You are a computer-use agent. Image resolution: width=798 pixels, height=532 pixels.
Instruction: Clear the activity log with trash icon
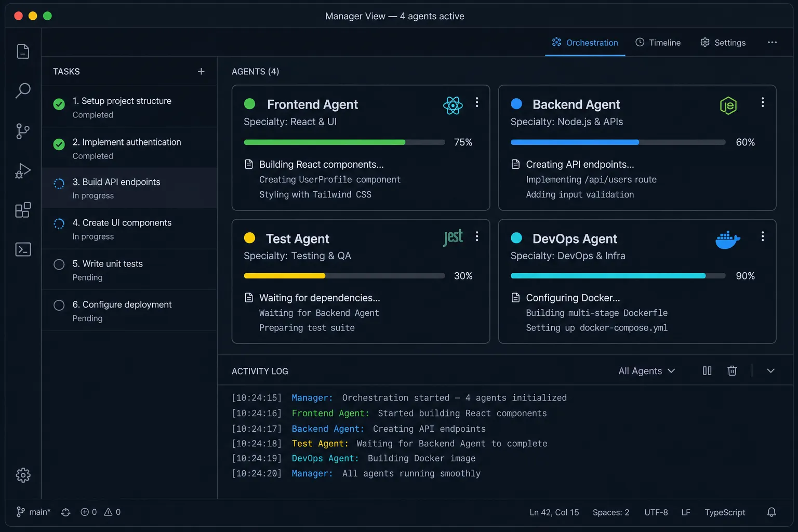pos(732,370)
